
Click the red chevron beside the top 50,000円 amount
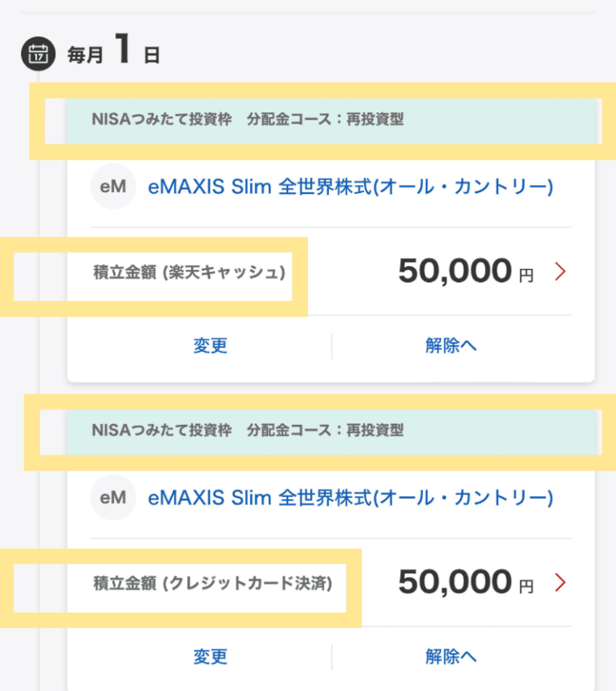tap(560, 271)
